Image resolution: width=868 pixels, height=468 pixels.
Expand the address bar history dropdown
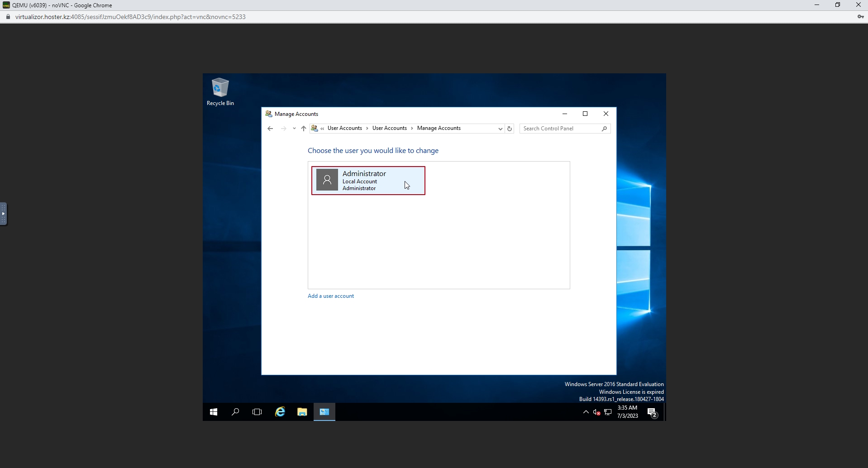click(x=500, y=129)
